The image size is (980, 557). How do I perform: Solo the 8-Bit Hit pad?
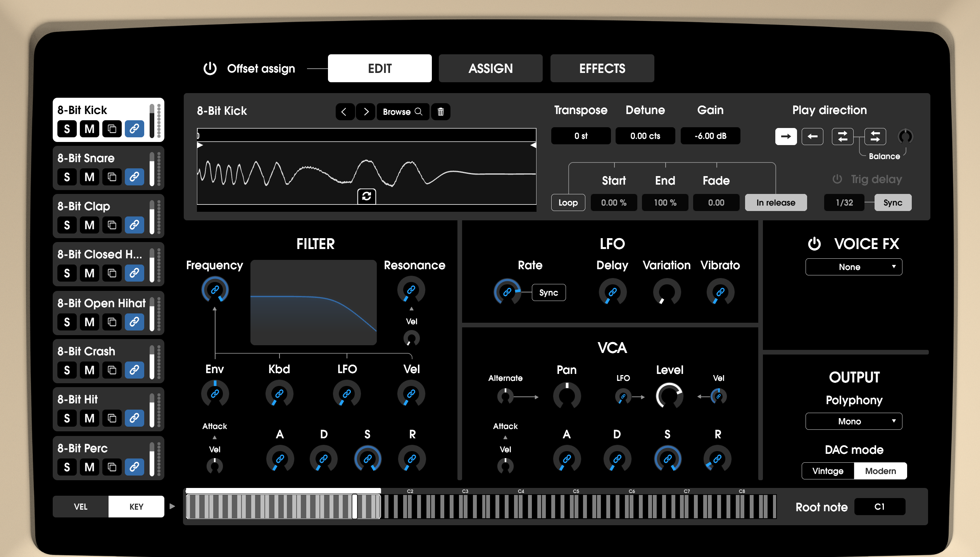point(67,419)
